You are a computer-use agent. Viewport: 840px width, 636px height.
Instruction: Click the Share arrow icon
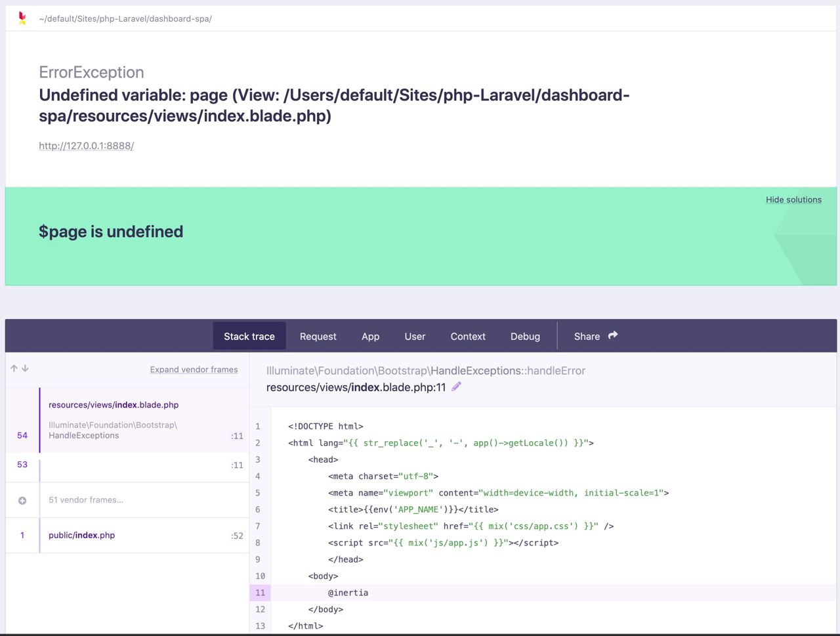(x=613, y=335)
